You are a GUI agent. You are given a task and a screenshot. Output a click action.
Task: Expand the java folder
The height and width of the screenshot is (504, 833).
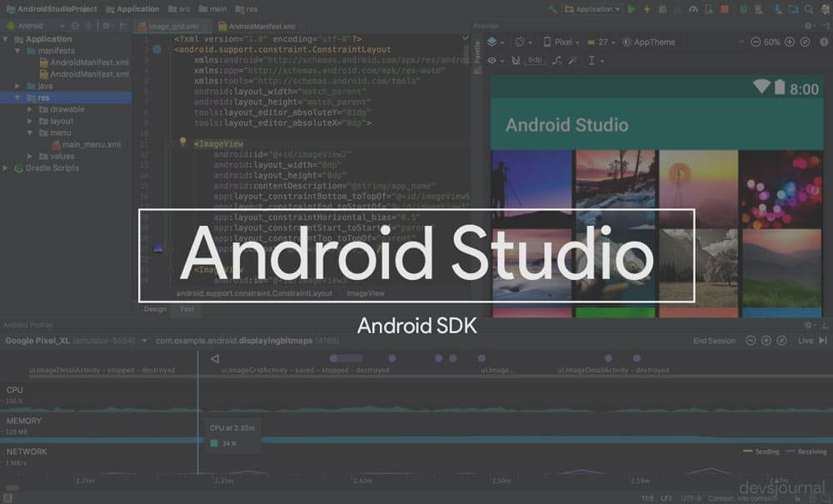click(x=17, y=86)
